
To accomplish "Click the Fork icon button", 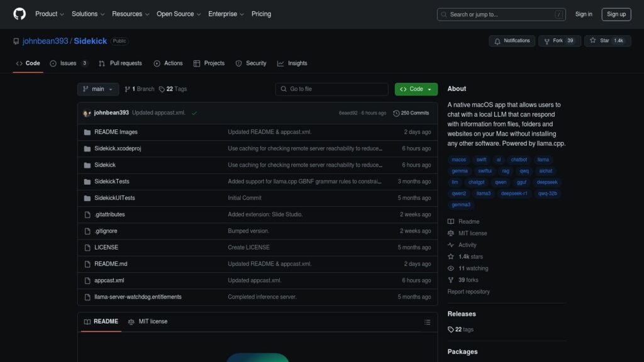I will click(547, 41).
